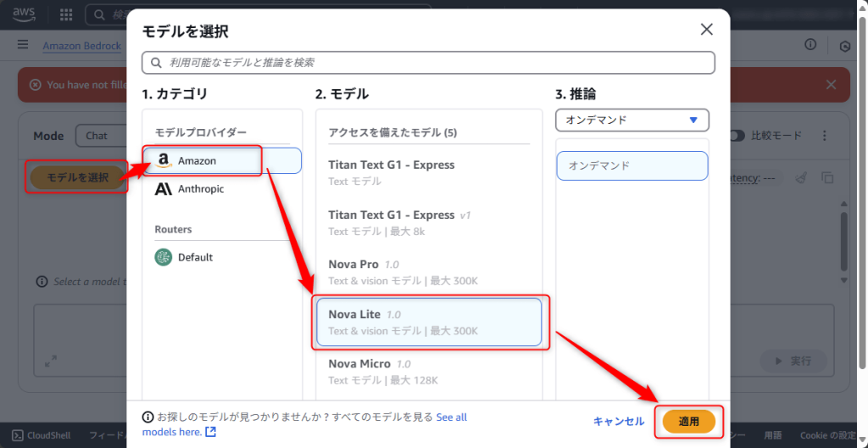Click the clear chat broom icon
The image size is (868, 448).
pyautogui.click(x=800, y=177)
